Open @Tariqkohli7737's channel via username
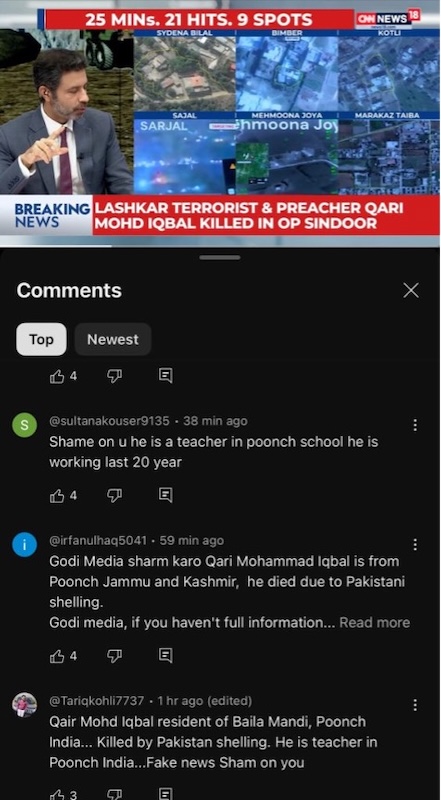The width and height of the screenshot is (441, 800). (96, 701)
